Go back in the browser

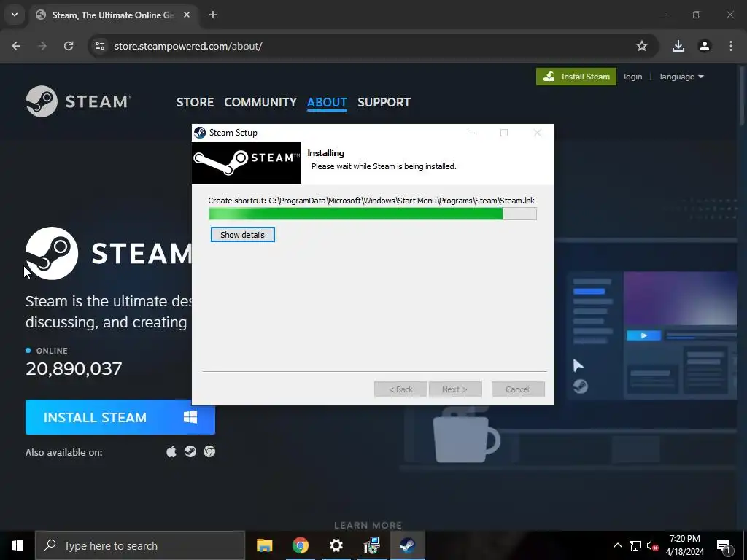click(x=16, y=46)
